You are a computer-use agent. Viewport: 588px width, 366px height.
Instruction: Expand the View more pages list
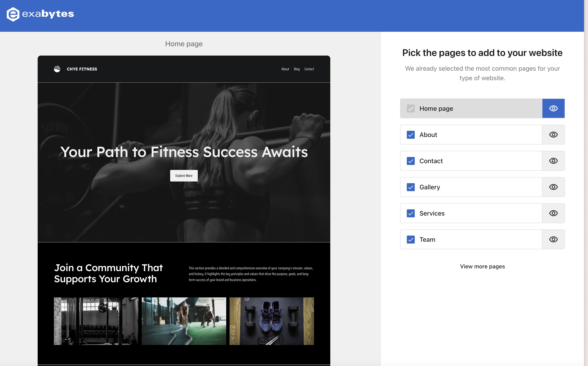pyautogui.click(x=482, y=266)
